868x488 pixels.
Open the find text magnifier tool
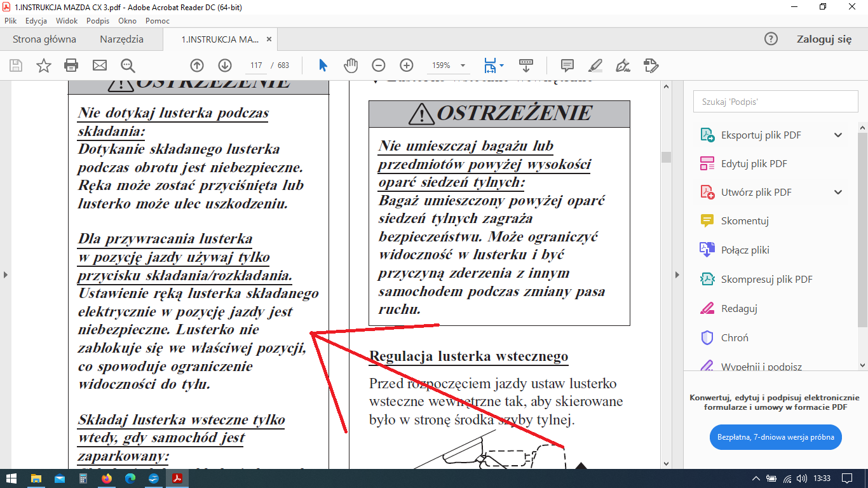click(128, 65)
